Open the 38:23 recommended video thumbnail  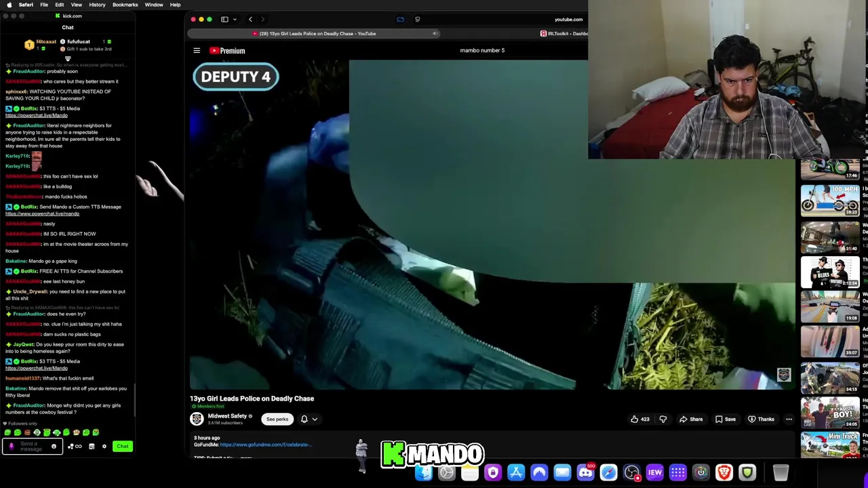[x=830, y=200]
